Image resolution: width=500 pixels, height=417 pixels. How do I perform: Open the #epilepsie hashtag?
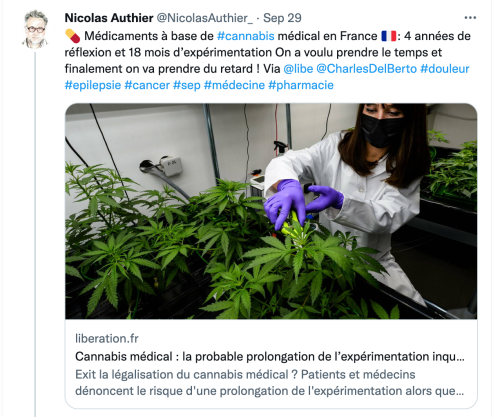pos(93,85)
